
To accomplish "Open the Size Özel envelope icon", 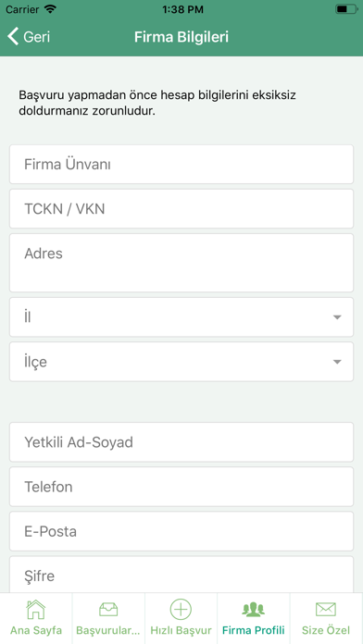I will click(x=326, y=609).
